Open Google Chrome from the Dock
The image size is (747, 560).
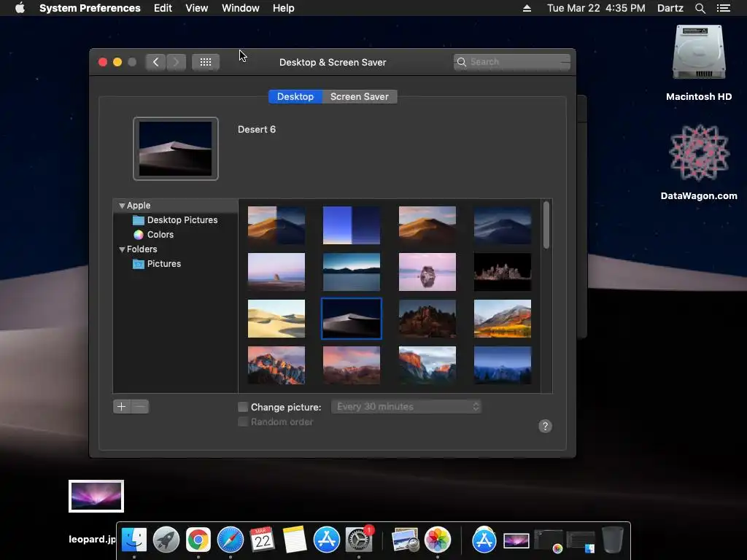pos(198,540)
